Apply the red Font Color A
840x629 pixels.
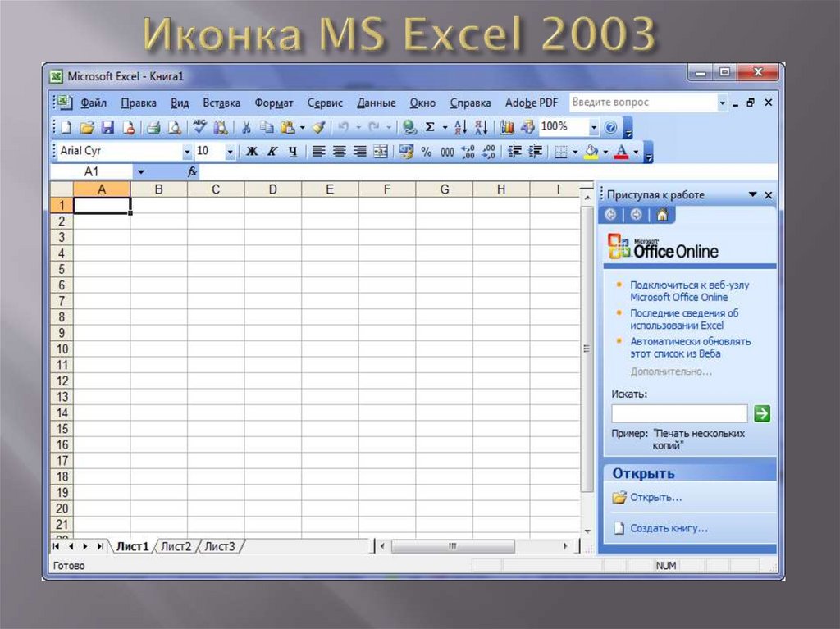(x=622, y=152)
